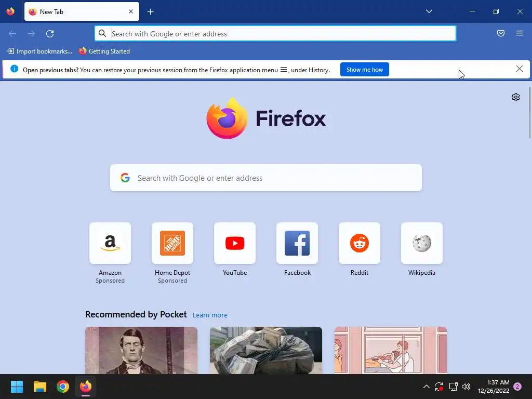Close the New Tab tab
The height and width of the screenshot is (399, 532).
[x=131, y=11]
